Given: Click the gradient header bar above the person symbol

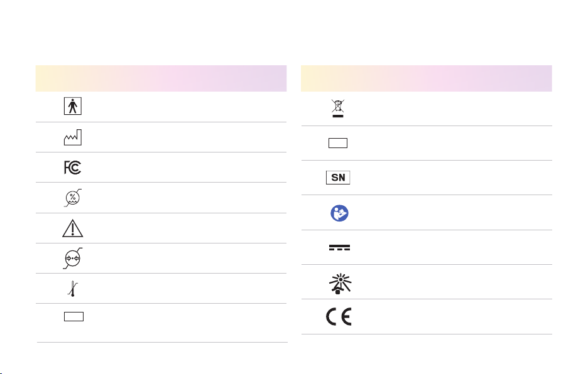Looking at the screenshot, I should tap(161, 78).
